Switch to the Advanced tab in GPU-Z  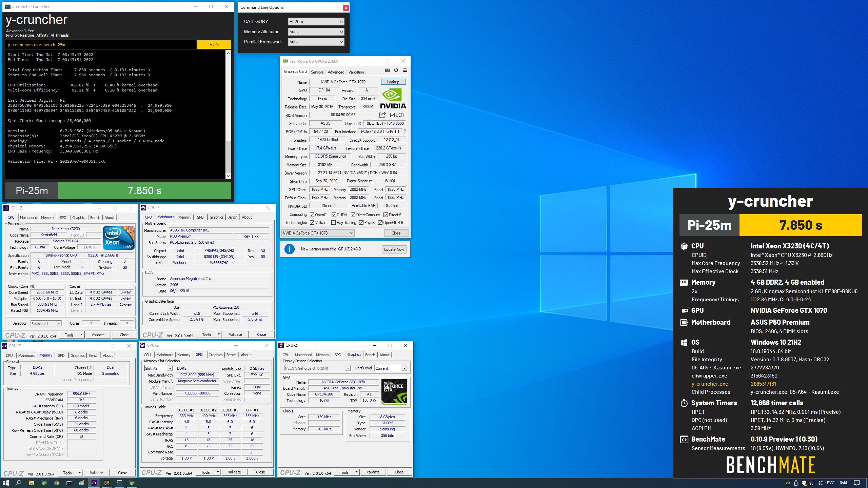point(336,72)
